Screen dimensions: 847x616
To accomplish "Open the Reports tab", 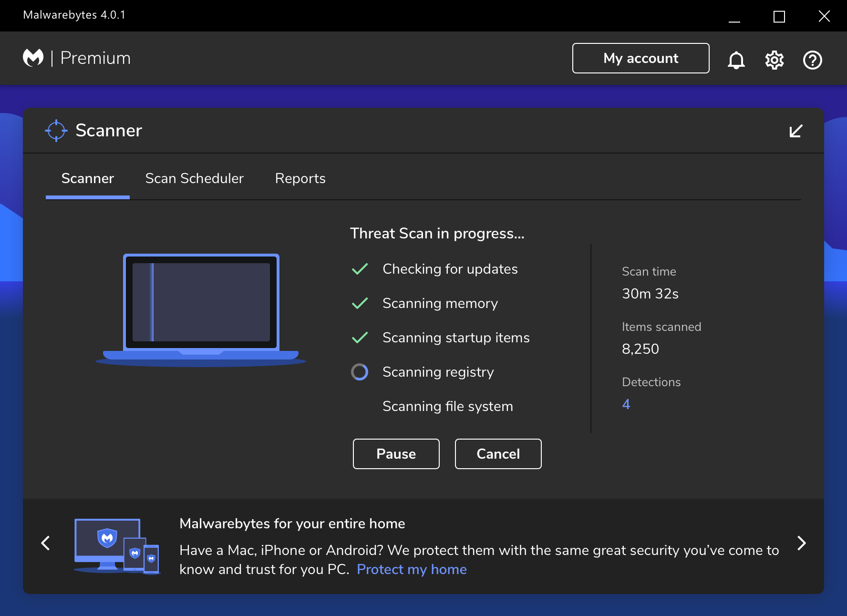I will (300, 178).
